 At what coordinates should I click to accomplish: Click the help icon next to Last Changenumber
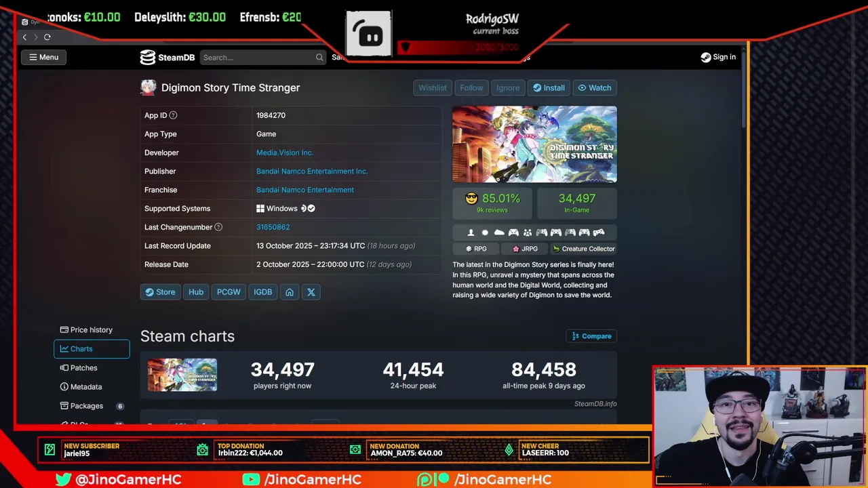pos(218,227)
